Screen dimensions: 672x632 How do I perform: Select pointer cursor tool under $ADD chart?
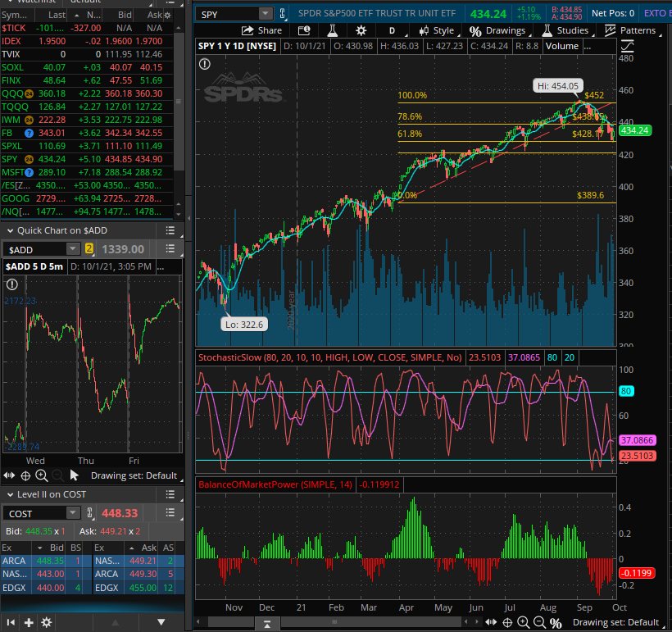(x=74, y=475)
